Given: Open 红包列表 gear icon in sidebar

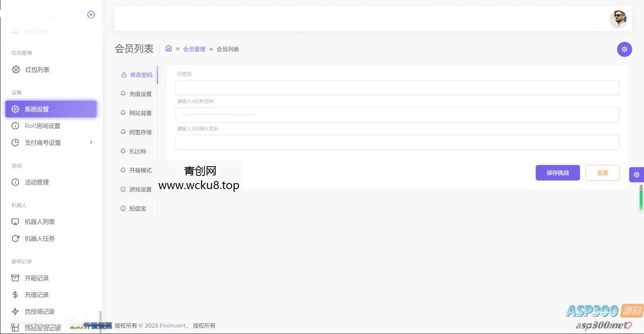Looking at the screenshot, I should [x=16, y=69].
